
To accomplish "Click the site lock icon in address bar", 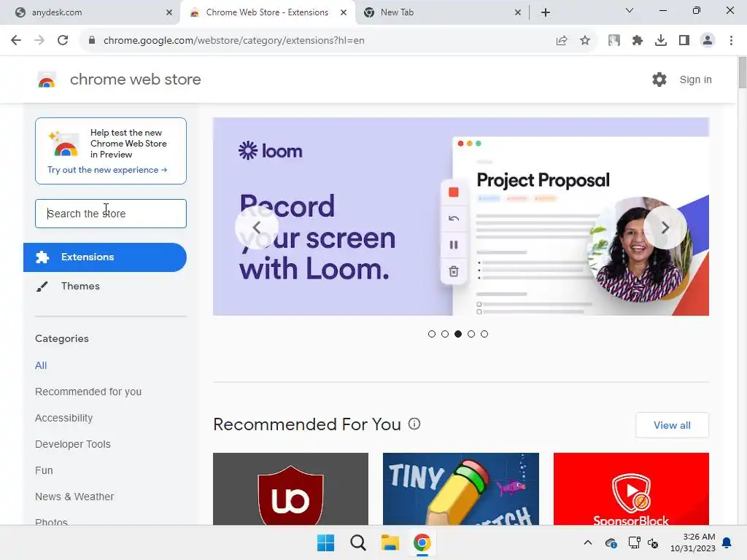I will point(92,41).
